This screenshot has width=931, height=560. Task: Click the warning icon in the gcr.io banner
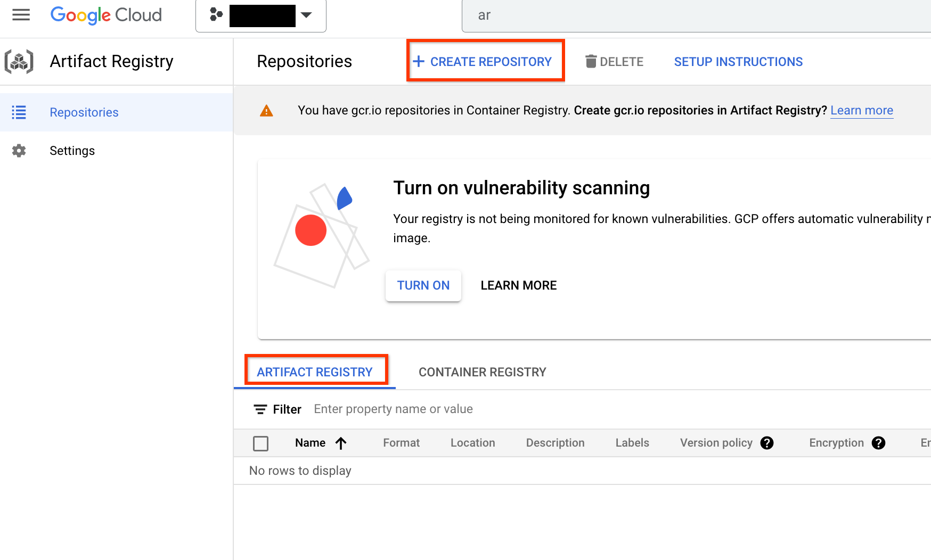(x=266, y=111)
